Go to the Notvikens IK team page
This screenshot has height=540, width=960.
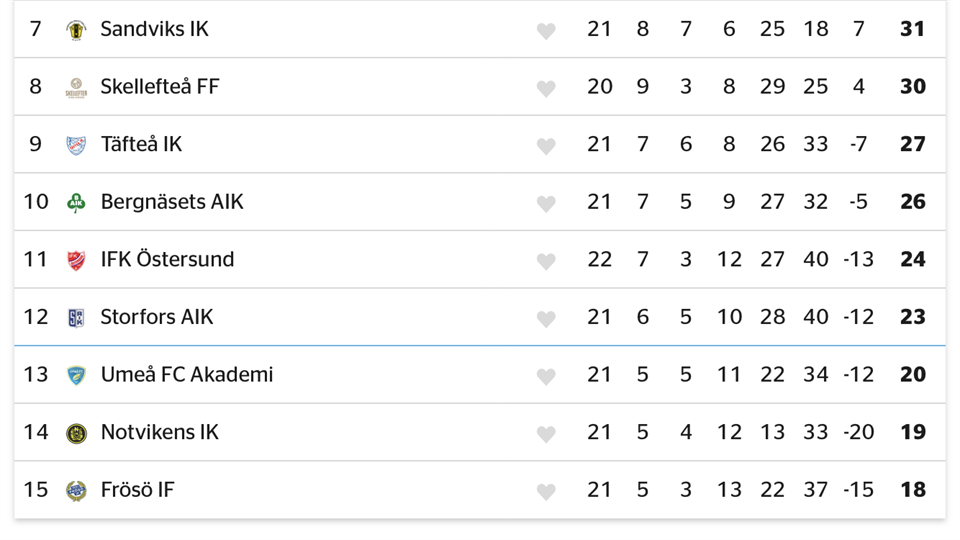point(160,432)
